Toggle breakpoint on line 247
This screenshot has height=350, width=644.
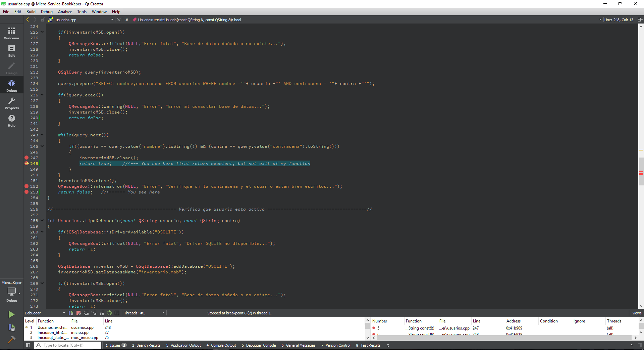pos(26,158)
